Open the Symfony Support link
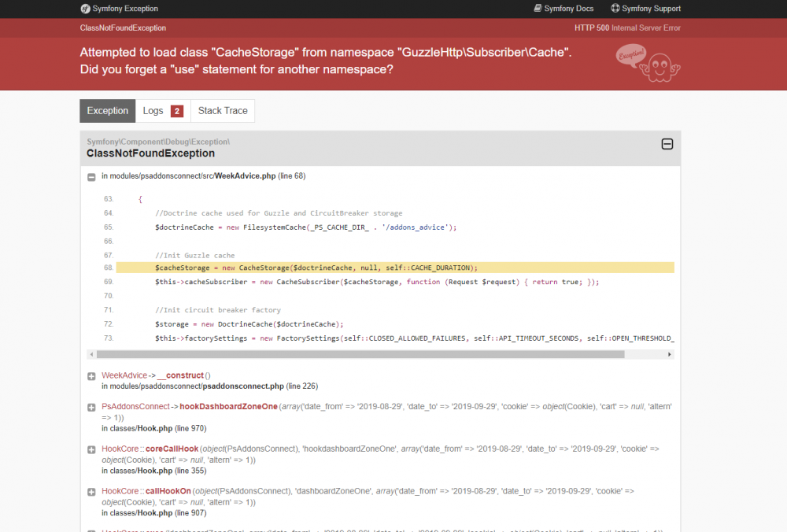 pos(646,9)
